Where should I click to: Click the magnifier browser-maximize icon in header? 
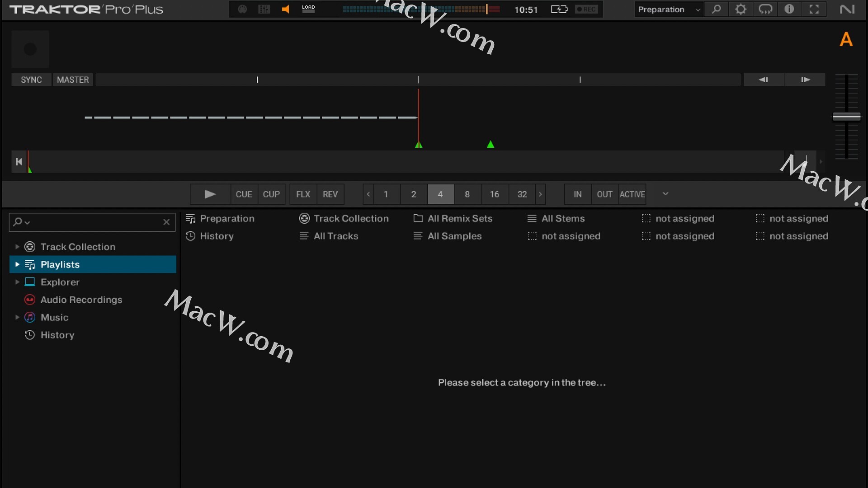point(717,9)
